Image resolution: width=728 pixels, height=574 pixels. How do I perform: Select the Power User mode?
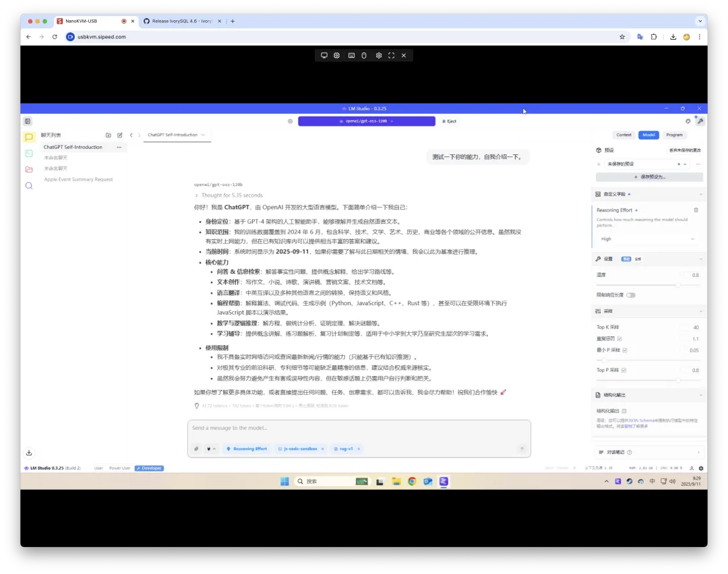pyautogui.click(x=120, y=468)
